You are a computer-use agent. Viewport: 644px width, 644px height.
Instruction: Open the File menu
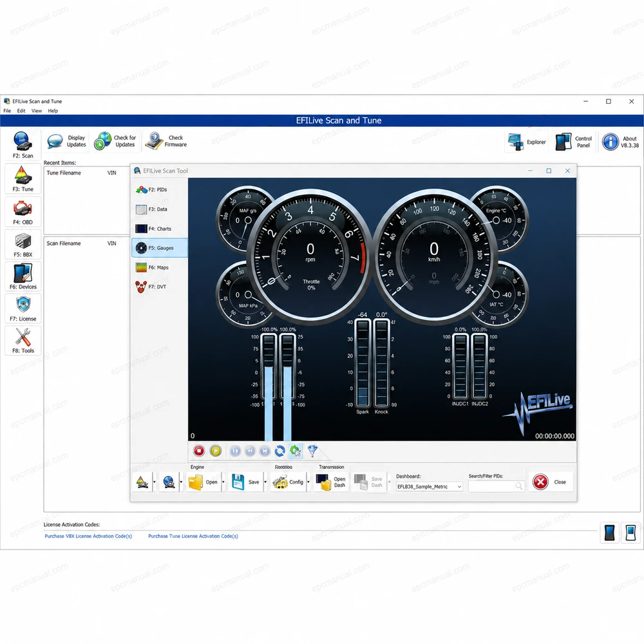(7, 111)
